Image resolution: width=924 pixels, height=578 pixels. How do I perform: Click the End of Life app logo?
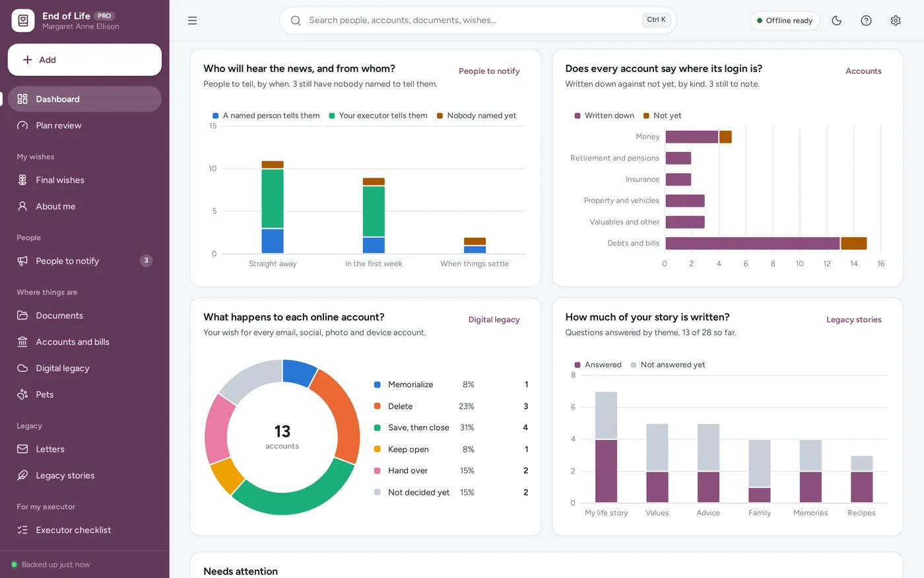pos(23,20)
